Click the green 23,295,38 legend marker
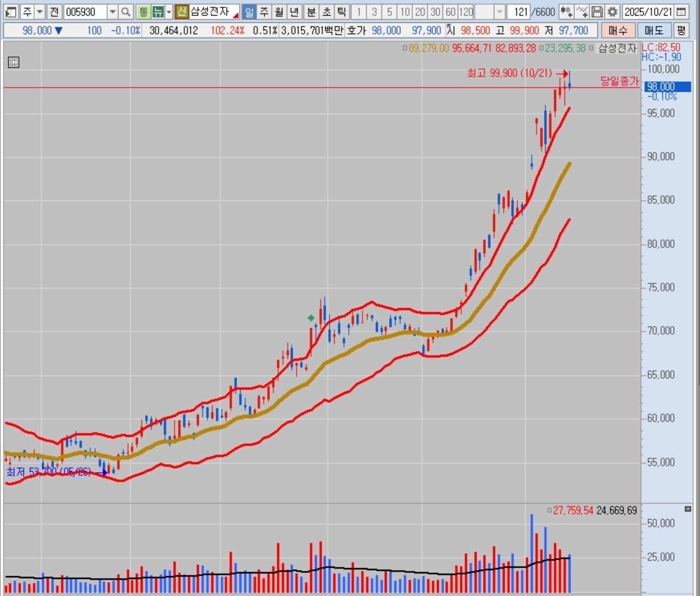700x596 pixels. 541,48
